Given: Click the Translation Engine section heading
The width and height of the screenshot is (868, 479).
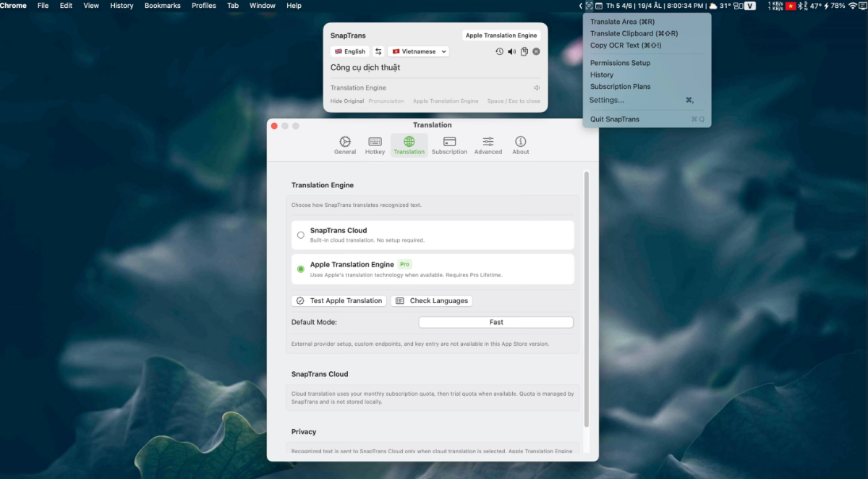Looking at the screenshot, I should tap(323, 185).
